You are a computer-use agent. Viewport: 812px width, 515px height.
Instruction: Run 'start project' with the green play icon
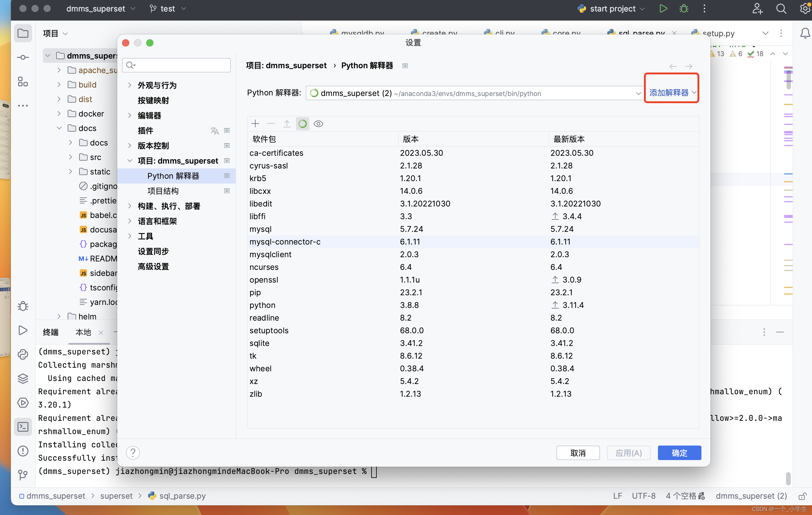click(663, 8)
